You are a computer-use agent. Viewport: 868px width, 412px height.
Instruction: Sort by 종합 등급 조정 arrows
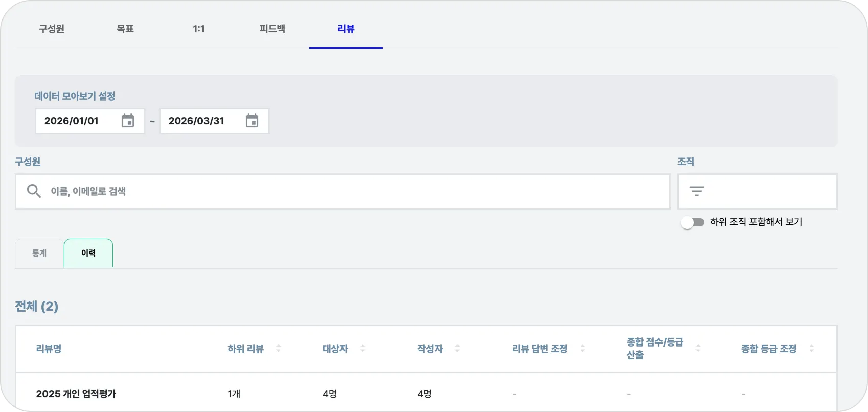coord(811,348)
